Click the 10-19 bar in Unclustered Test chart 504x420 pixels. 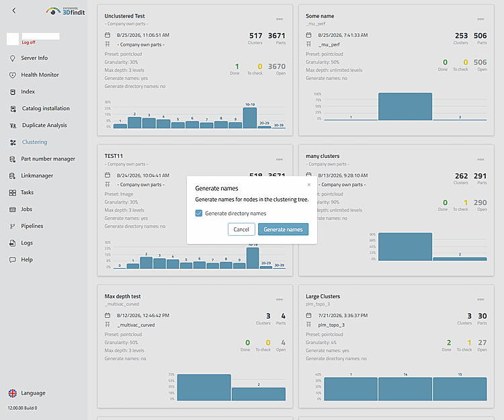click(x=250, y=118)
